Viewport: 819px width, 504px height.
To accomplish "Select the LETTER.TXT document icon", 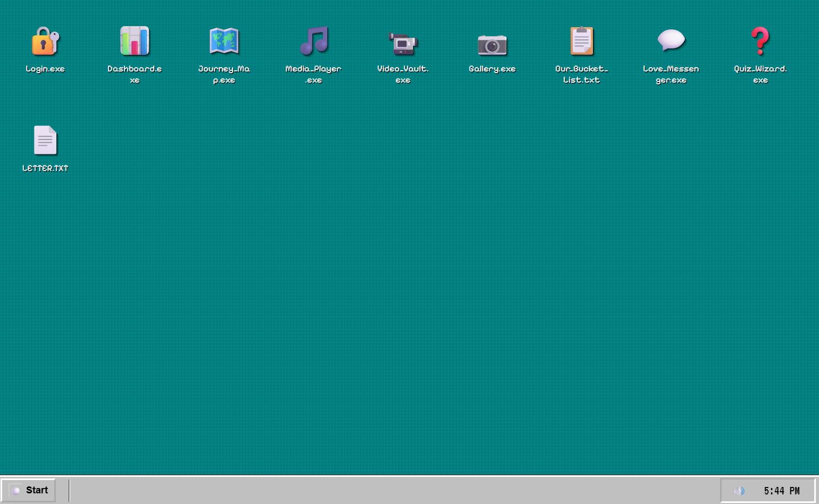I will [x=45, y=140].
